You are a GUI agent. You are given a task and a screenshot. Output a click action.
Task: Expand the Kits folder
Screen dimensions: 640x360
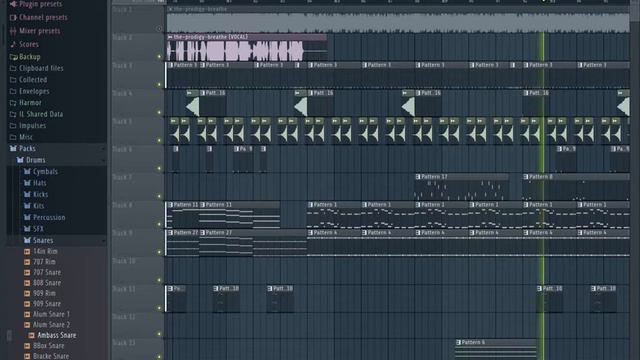[27, 206]
